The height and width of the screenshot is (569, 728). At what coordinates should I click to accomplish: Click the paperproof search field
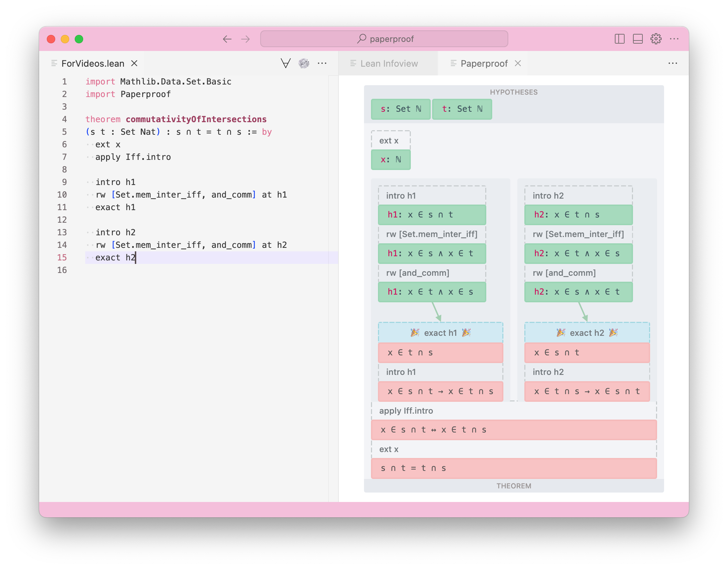384,39
